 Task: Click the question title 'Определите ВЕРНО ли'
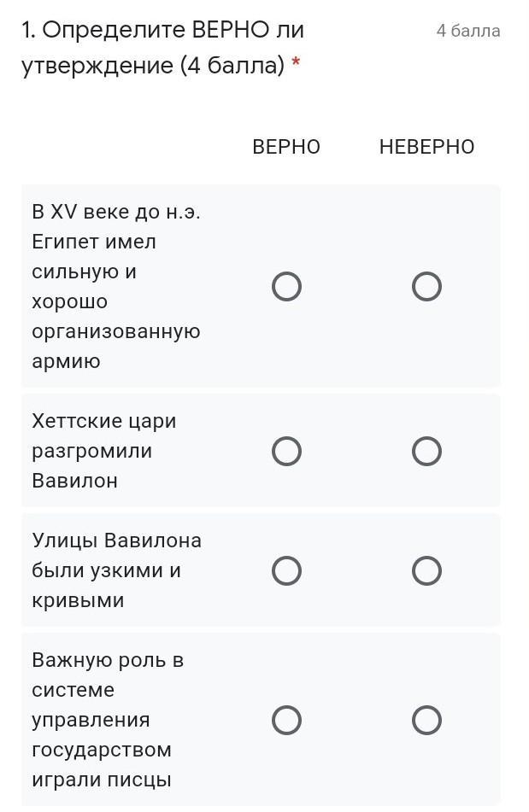(162, 31)
